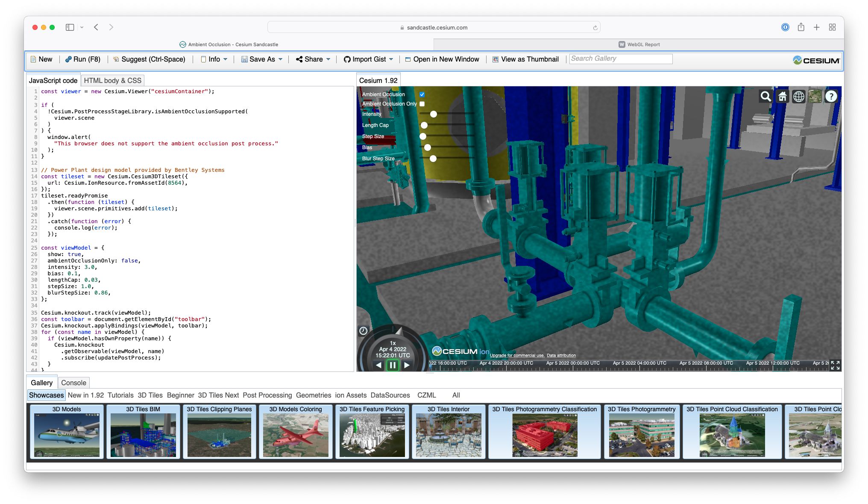Click Upgrade for commercial use link

tap(517, 355)
